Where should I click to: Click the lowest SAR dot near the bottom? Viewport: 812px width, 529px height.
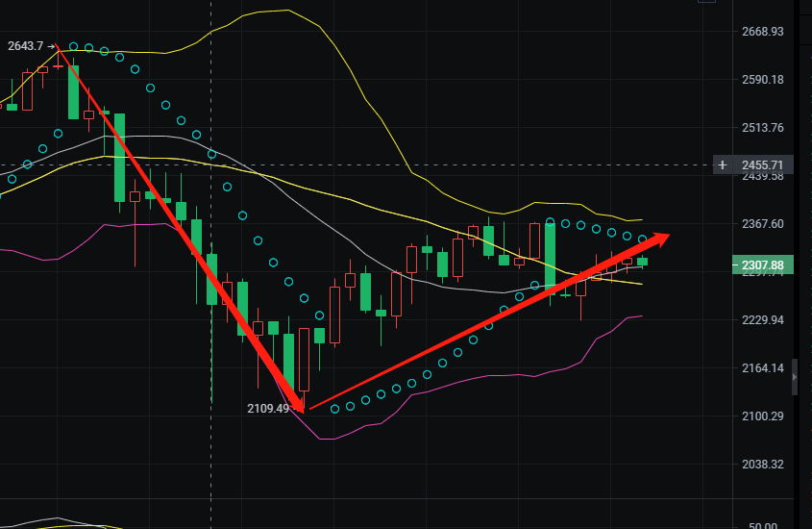tap(334, 410)
